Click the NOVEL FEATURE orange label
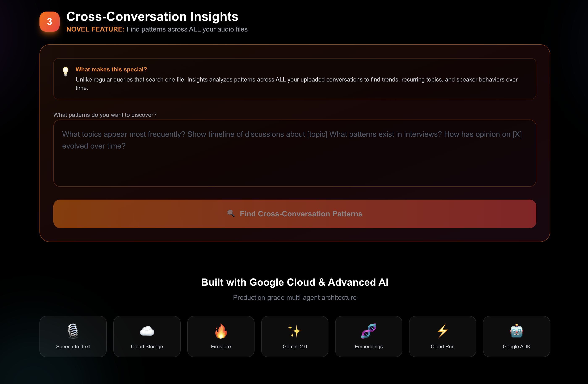Screen dimensions: 588x384 (95, 29)
